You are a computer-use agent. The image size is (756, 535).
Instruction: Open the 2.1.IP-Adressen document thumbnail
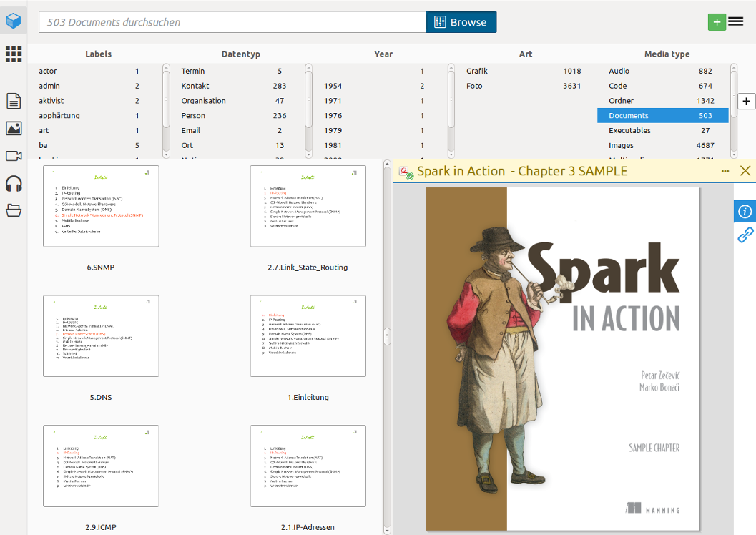point(308,466)
